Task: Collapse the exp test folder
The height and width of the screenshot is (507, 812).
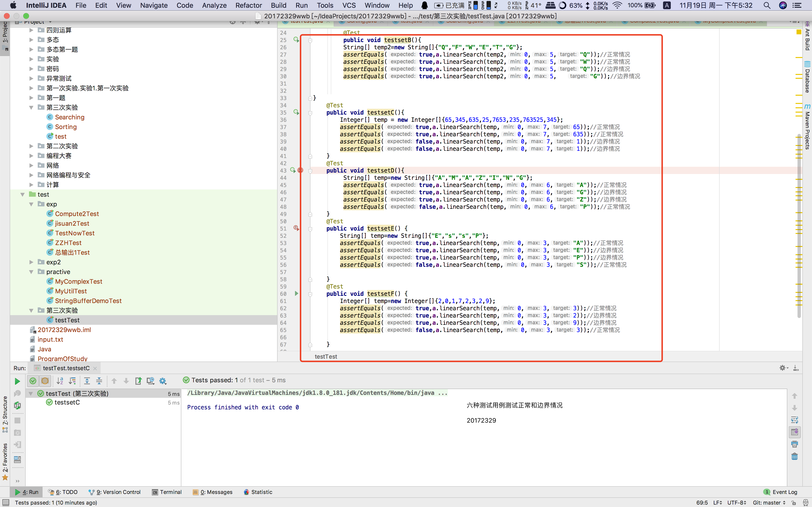Action: (x=31, y=204)
